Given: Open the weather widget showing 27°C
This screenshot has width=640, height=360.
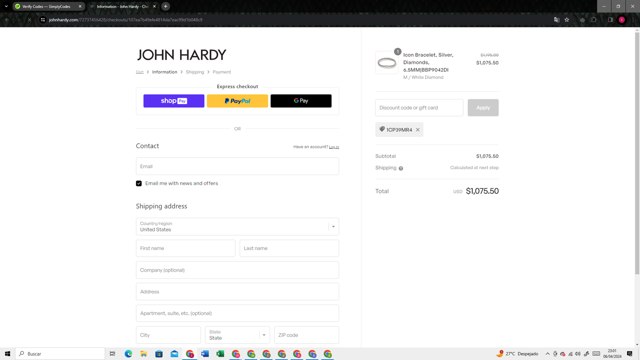Looking at the screenshot, I should pos(517,354).
